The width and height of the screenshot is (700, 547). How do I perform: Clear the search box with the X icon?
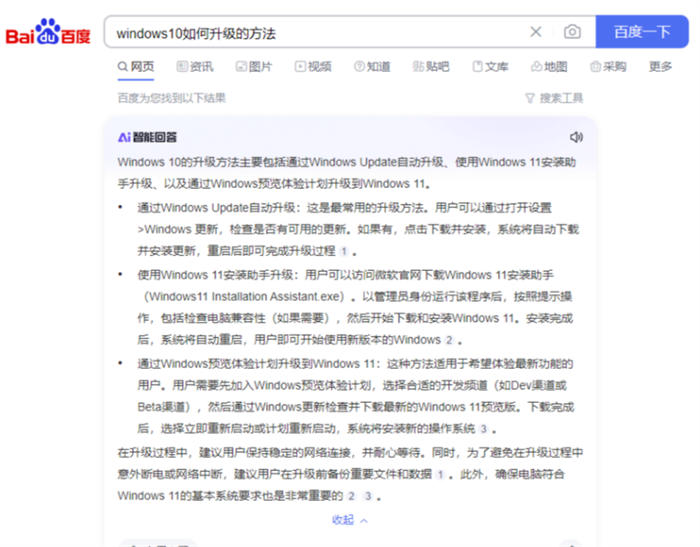[x=536, y=32]
